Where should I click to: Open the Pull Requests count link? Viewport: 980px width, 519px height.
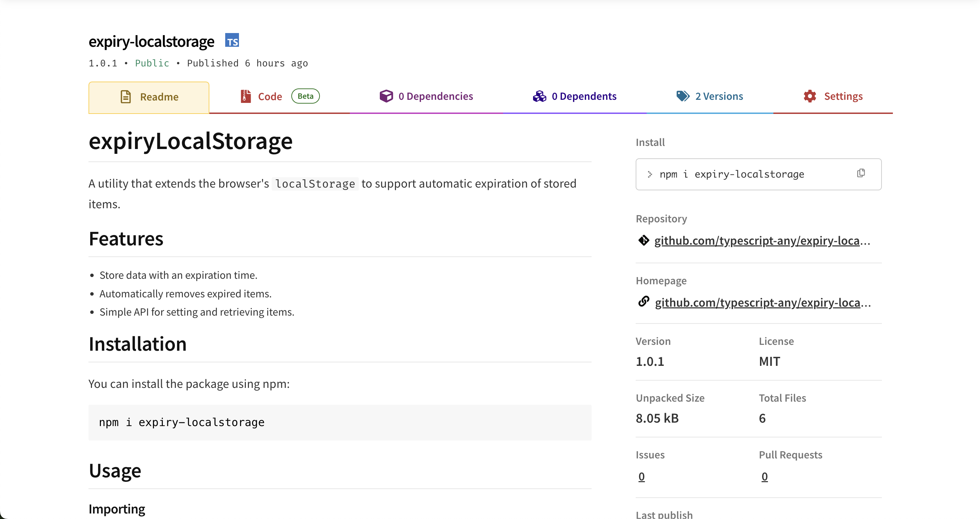(x=764, y=476)
